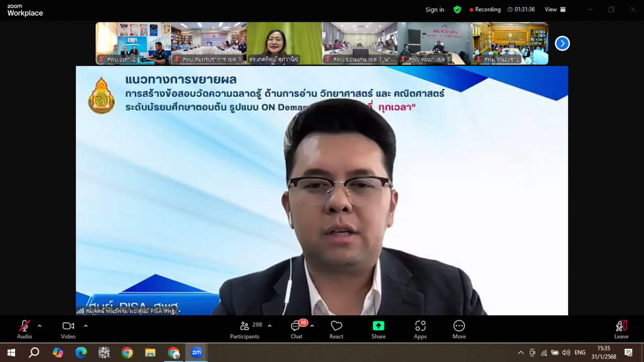Open Microsoft Edge from taskbar
644x362 pixels.
tap(81, 352)
